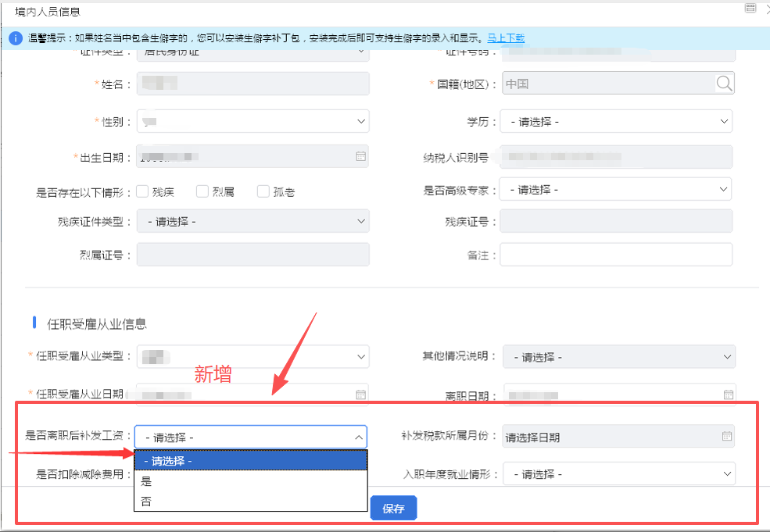
Task: Open the 任职受雇从业日期 calendar icon
Action: (360, 395)
